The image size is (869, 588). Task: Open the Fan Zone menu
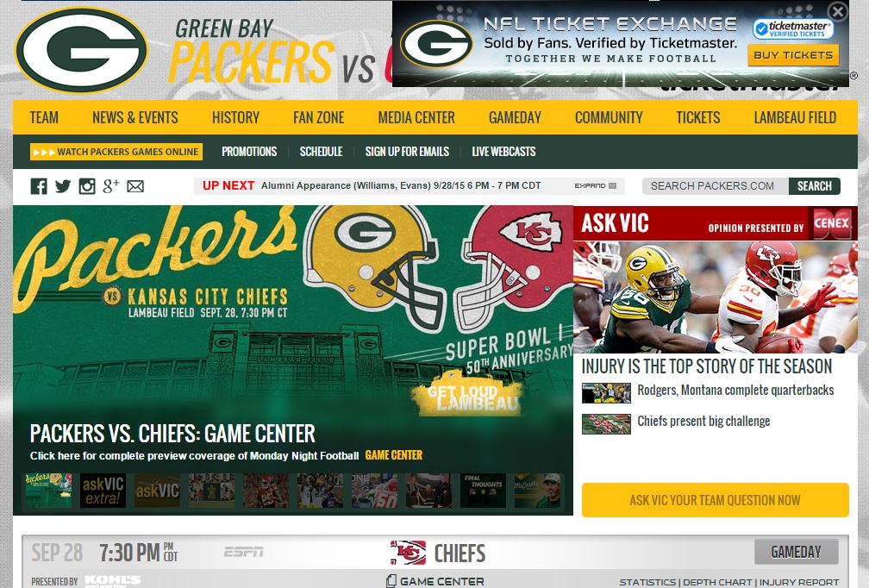[318, 117]
